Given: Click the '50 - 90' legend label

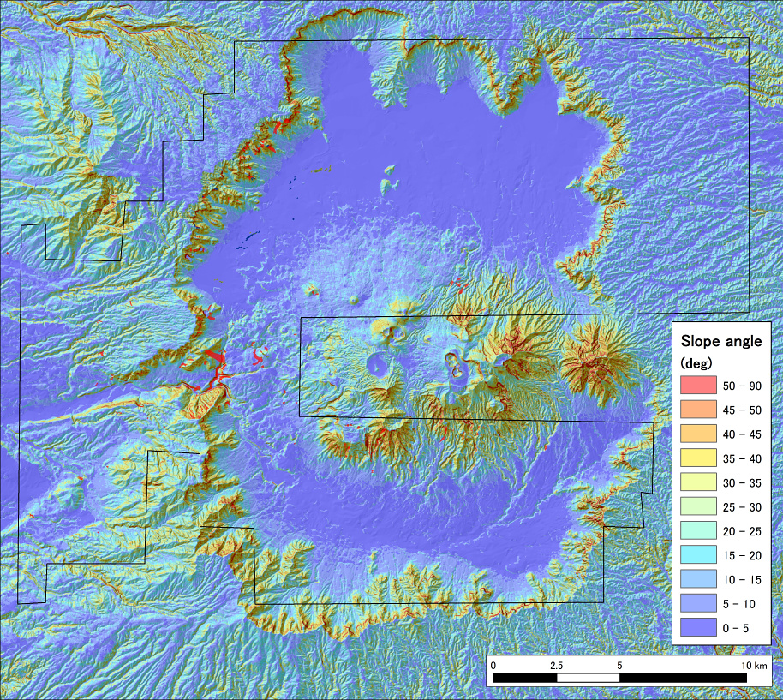Looking at the screenshot, I should pos(742,386).
